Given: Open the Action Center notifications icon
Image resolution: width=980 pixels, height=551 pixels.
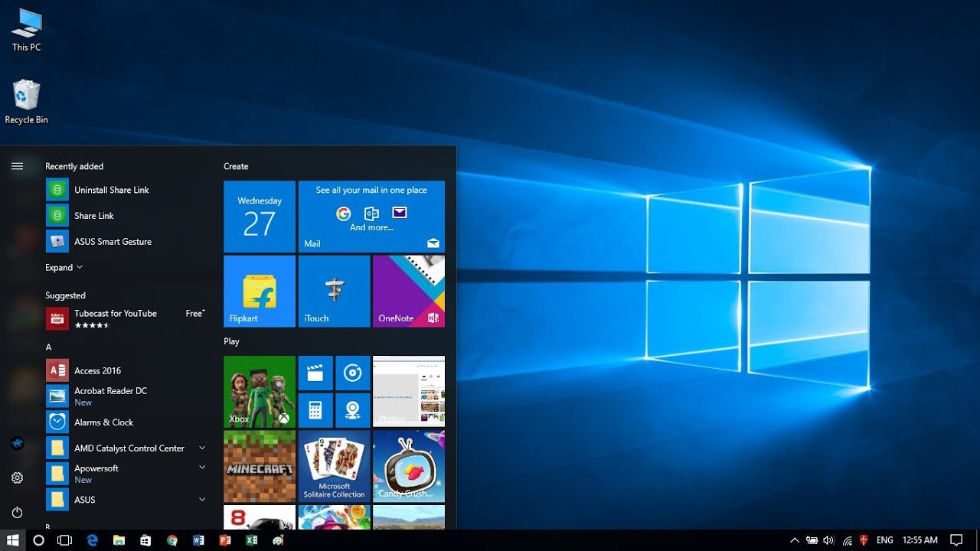Looking at the screenshot, I should 956,540.
